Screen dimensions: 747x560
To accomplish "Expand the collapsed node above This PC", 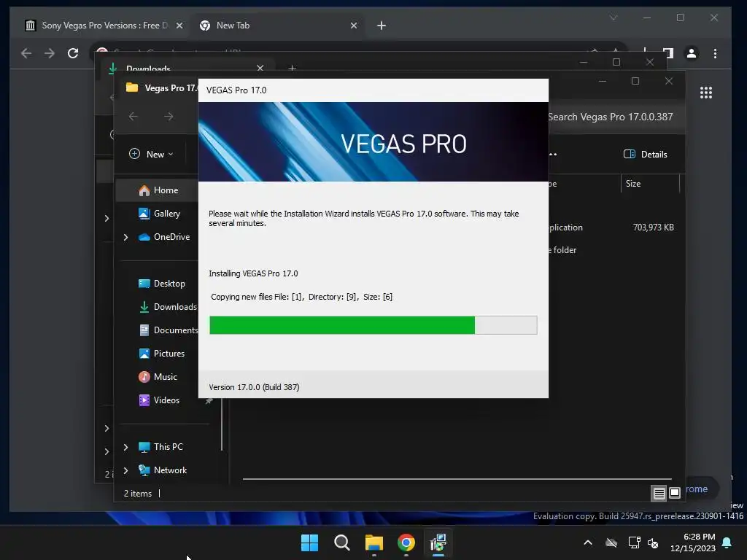I will point(107,429).
